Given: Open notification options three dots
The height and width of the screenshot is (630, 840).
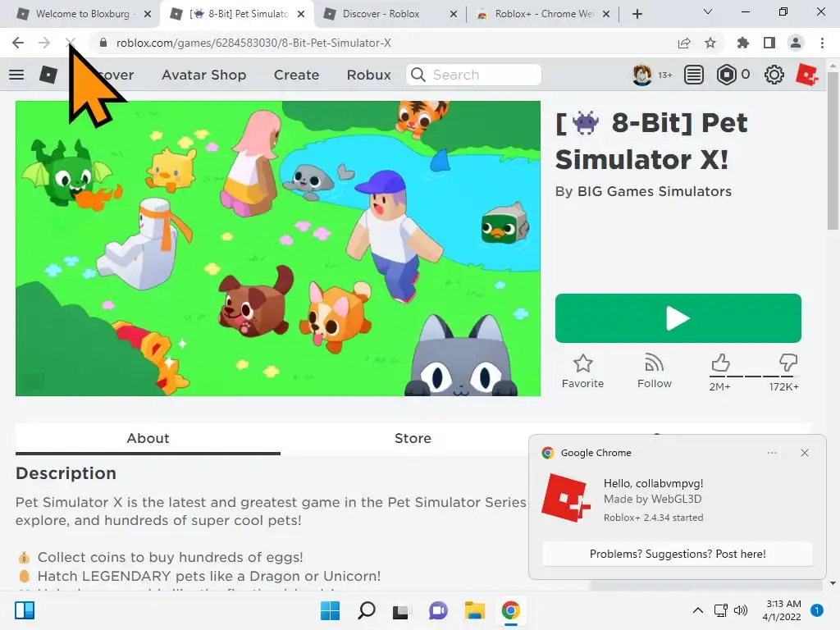Looking at the screenshot, I should pyautogui.click(x=771, y=453).
